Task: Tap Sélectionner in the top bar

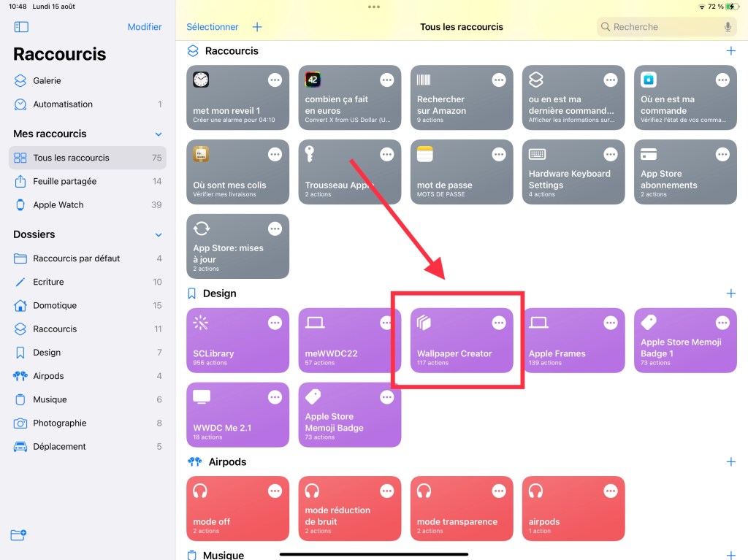Action: click(x=213, y=27)
